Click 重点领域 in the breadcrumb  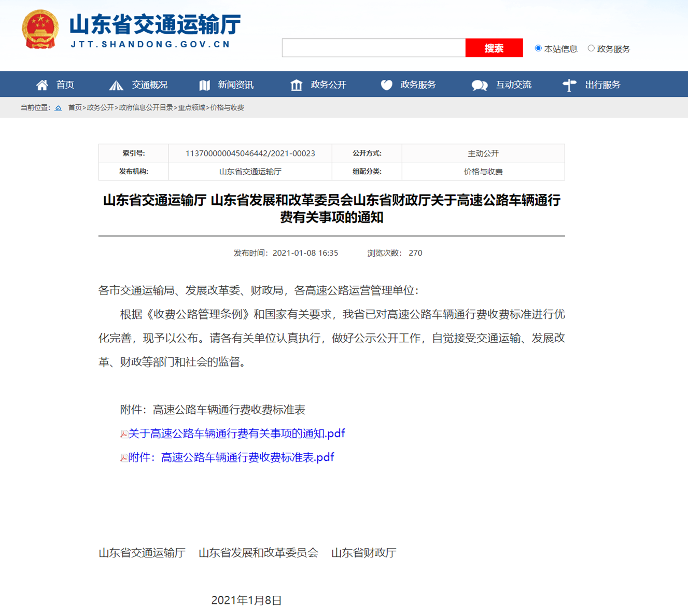click(x=192, y=108)
